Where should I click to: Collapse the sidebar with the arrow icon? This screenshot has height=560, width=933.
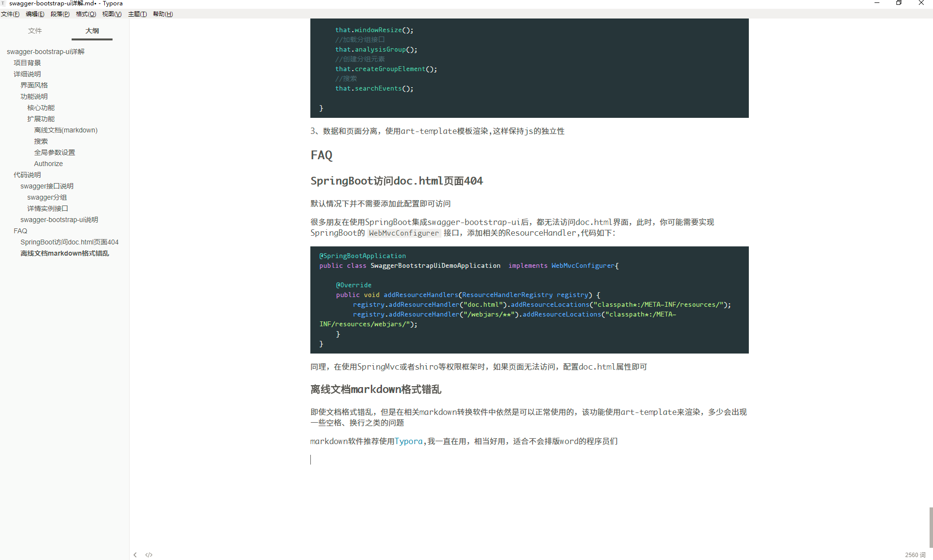coord(135,555)
